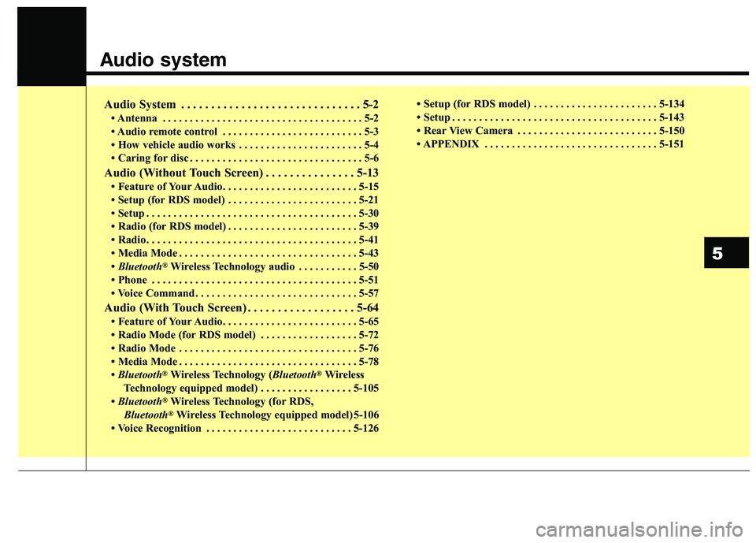Screen dimensions: 756x543
Task: Select the 'Setup' 5-30 entry
Action: (x=244, y=213)
